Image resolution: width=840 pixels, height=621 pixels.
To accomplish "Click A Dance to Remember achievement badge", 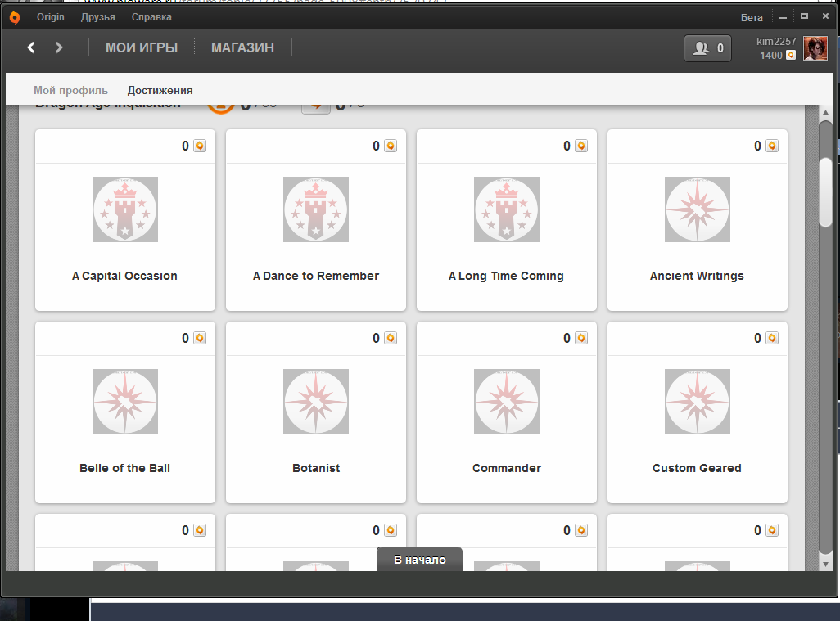I will pyautogui.click(x=316, y=209).
